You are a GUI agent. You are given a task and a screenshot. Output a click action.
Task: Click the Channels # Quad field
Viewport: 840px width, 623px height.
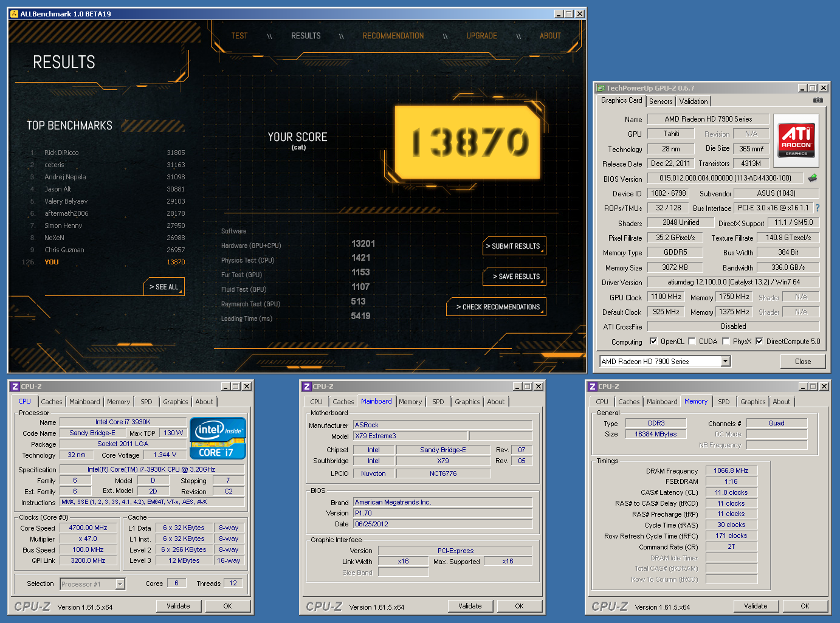coord(776,423)
